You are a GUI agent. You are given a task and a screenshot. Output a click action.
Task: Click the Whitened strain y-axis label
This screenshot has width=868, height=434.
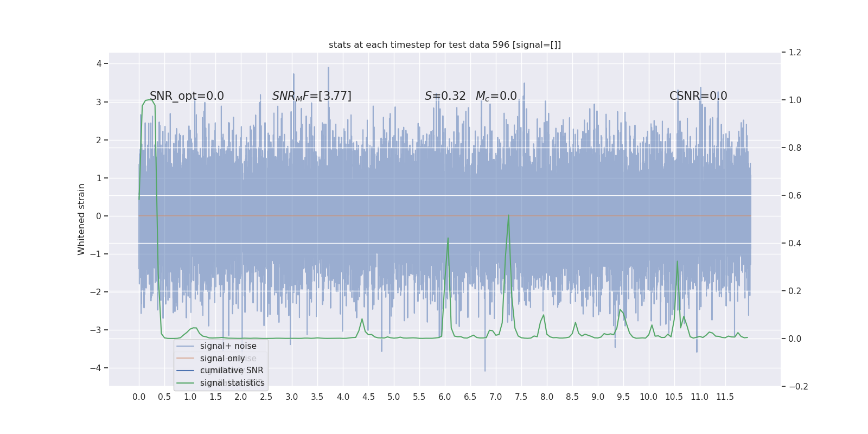[81, 219]
